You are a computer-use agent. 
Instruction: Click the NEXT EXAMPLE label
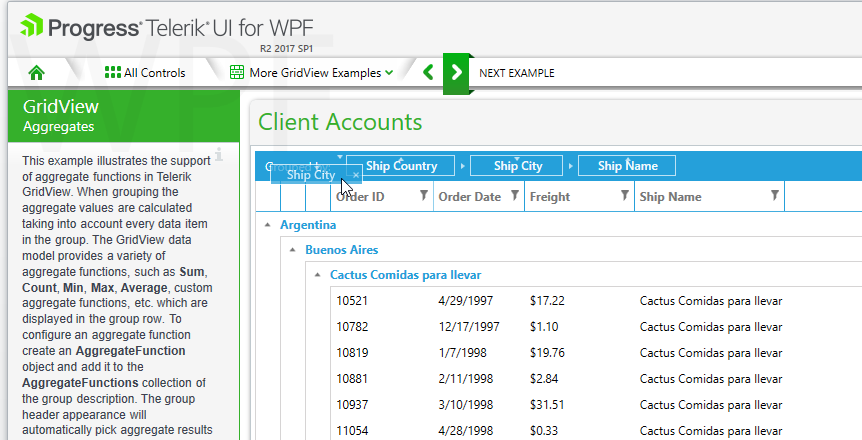pyautogui.click(x=516, y=73)
